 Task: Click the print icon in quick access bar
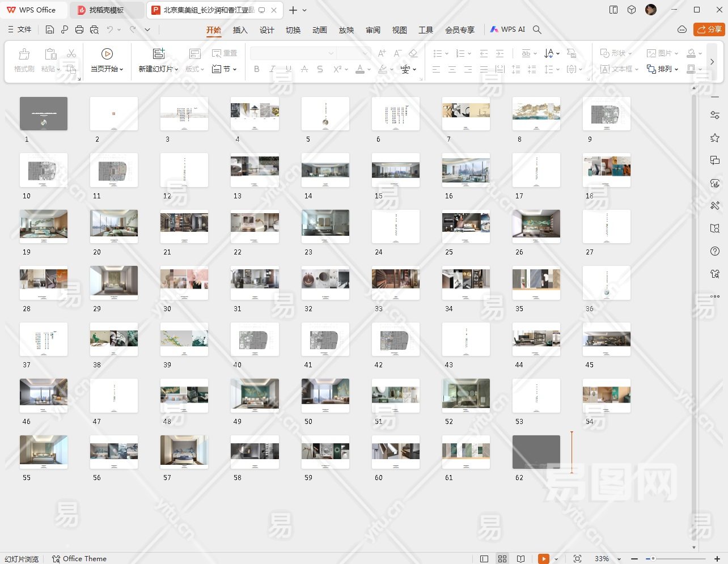point(79,29)
